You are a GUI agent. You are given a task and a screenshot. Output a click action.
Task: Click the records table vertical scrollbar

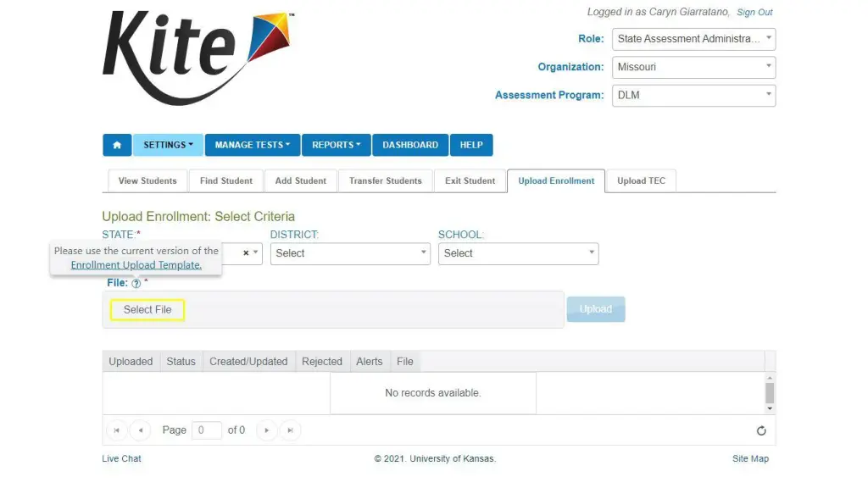[770, 393]
